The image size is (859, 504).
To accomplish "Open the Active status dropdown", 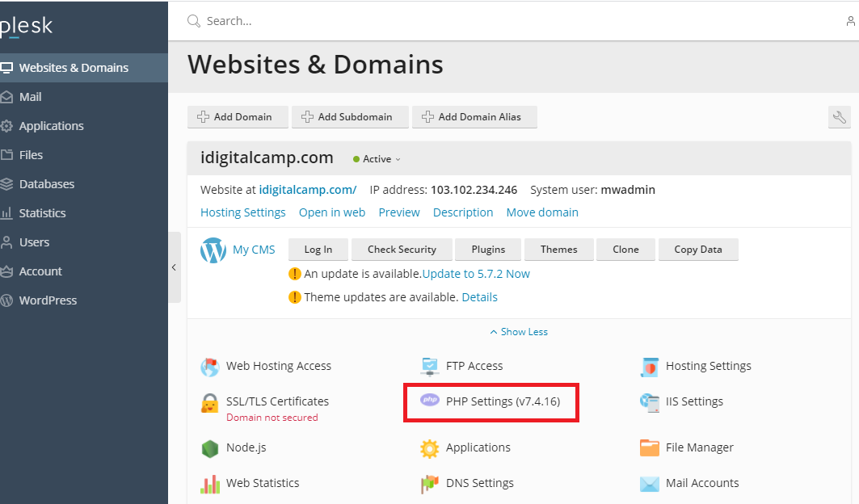I will pos(377,159).
